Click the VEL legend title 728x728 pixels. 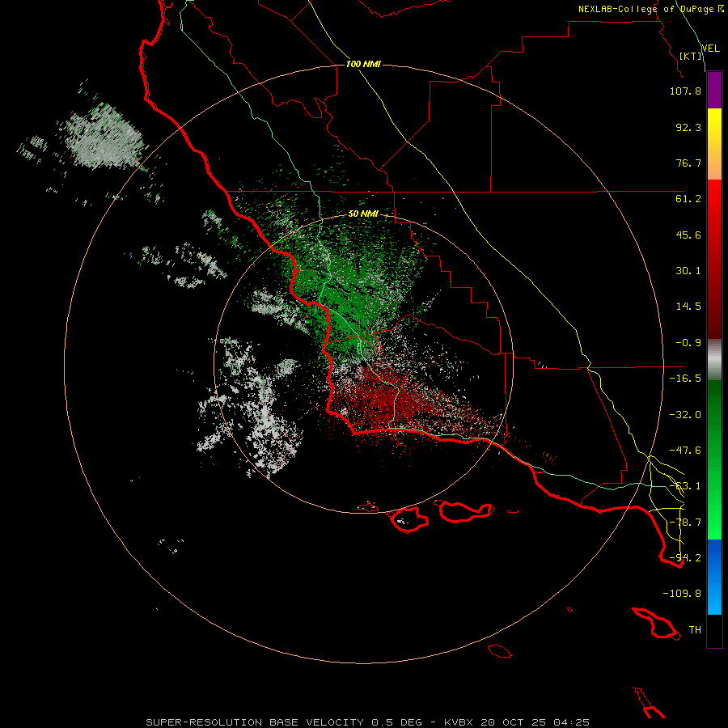point(710,49)
